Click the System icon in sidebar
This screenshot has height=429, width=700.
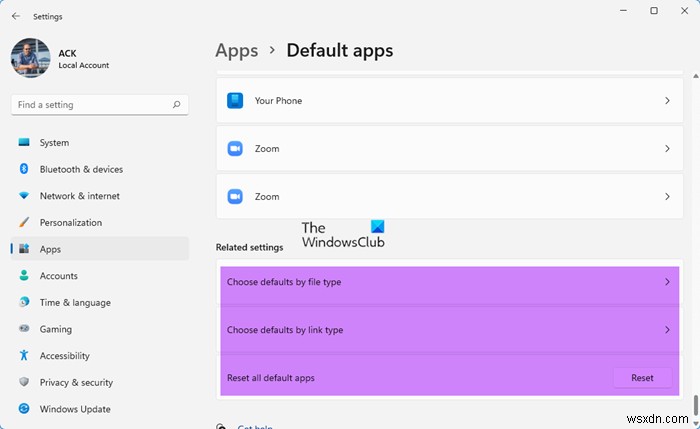24,143
